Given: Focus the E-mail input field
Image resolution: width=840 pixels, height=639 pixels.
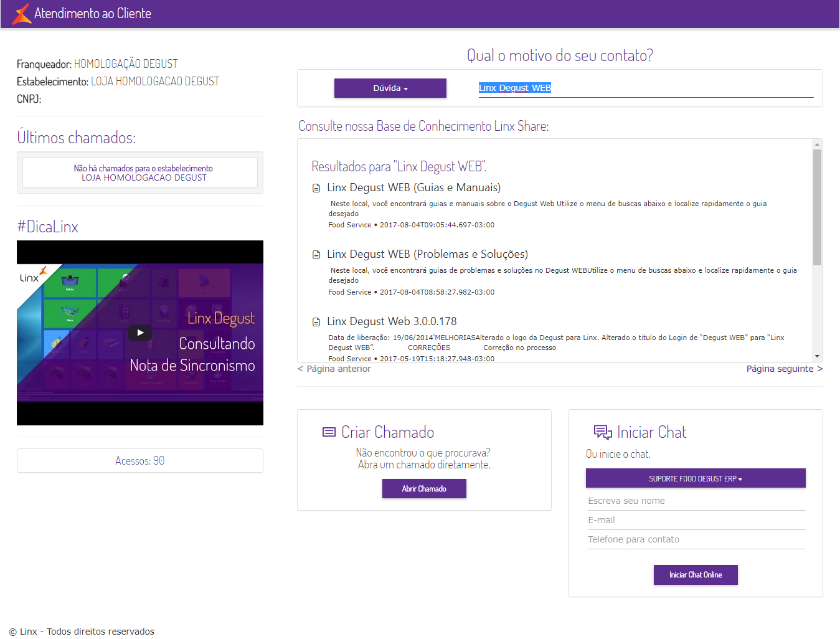Looking at the screenshot, I should tap(696, 520).
